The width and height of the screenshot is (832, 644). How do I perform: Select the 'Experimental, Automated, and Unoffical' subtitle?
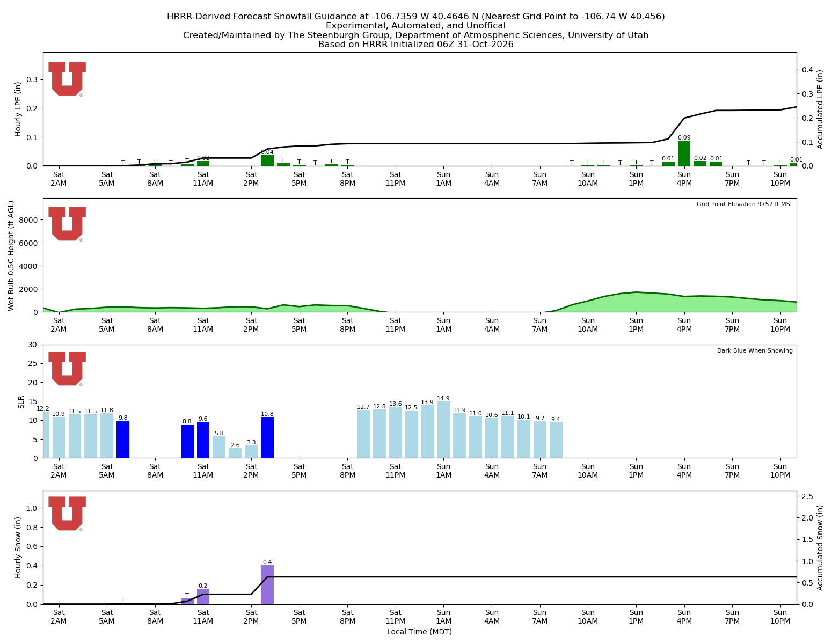point(416,26)
